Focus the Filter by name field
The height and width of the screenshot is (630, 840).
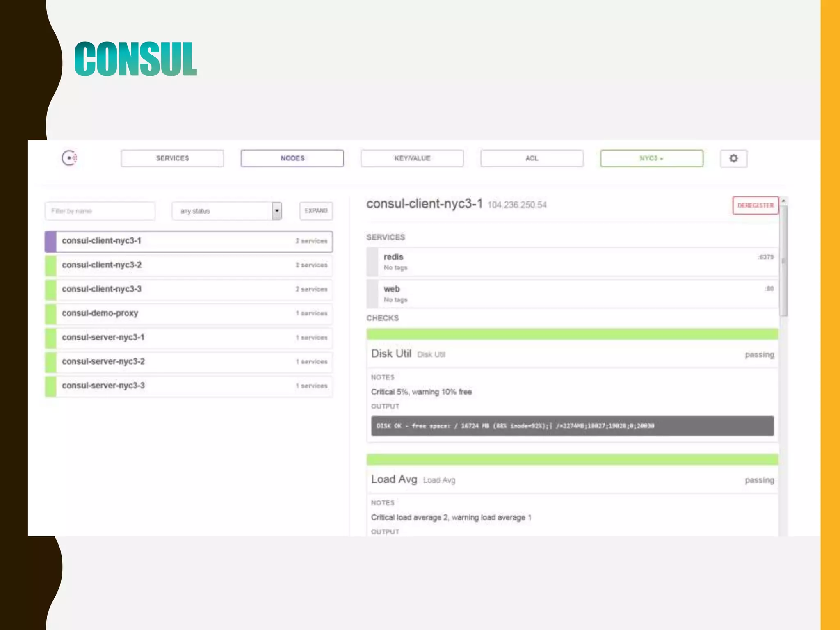tap(100, 211)
